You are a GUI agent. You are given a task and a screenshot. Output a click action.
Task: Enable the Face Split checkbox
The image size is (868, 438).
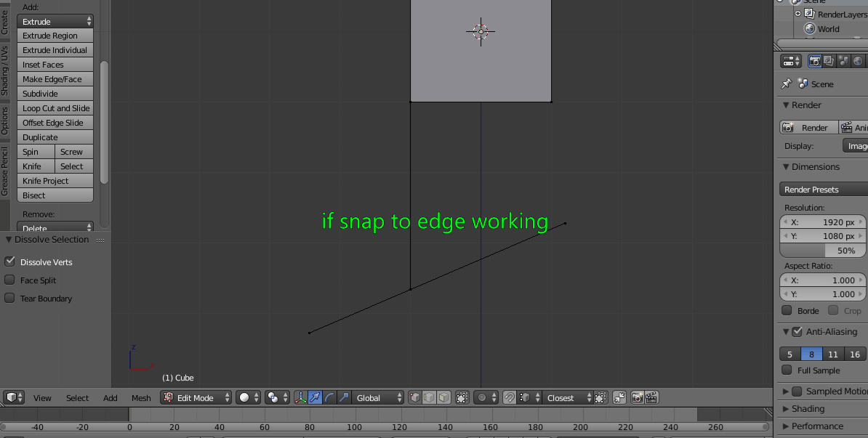[x=9, y=280]
